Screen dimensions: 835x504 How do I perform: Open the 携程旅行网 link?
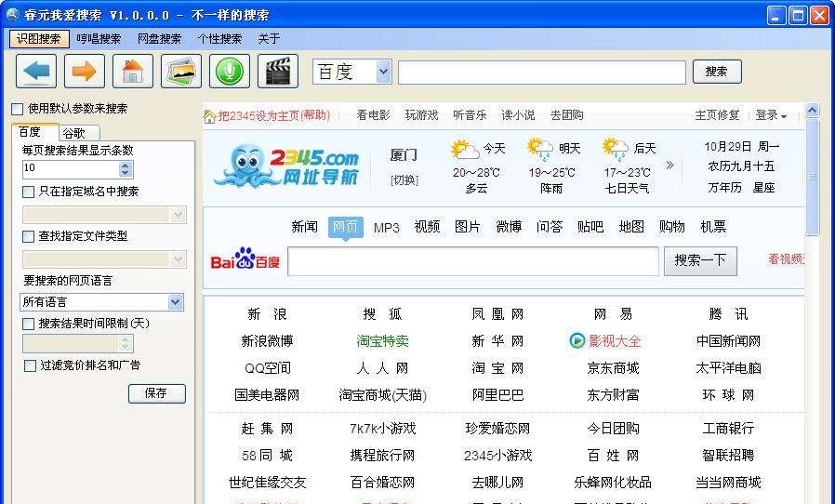382,456
